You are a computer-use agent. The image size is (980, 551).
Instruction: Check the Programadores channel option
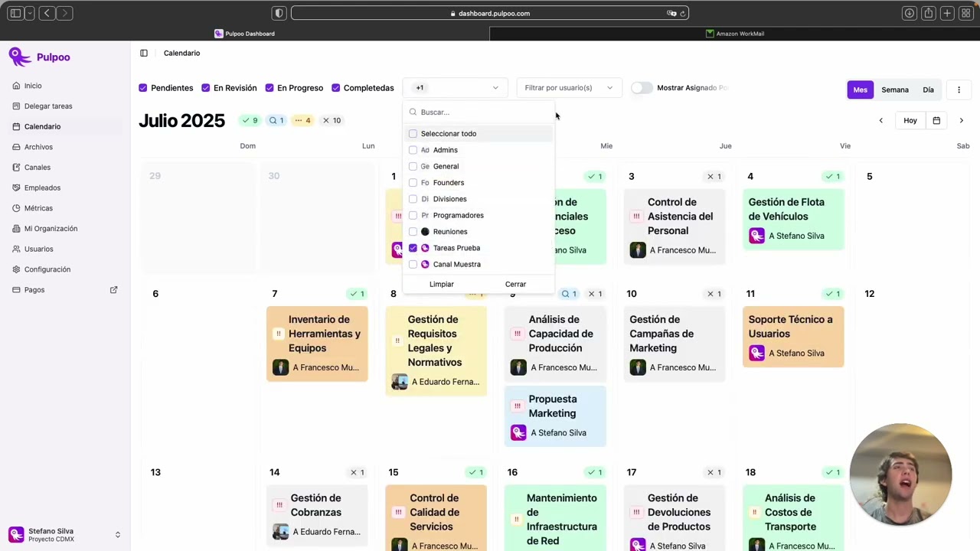[x=413, y=215]
